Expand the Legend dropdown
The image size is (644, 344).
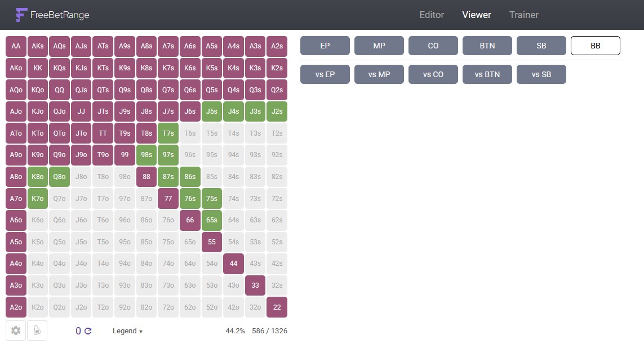[127, 331]
